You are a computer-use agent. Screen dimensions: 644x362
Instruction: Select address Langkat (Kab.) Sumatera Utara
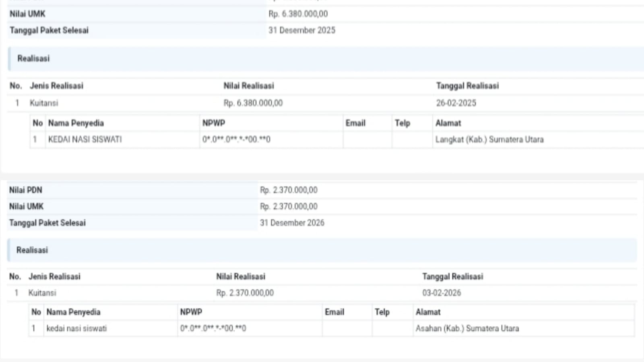point(489,140)
